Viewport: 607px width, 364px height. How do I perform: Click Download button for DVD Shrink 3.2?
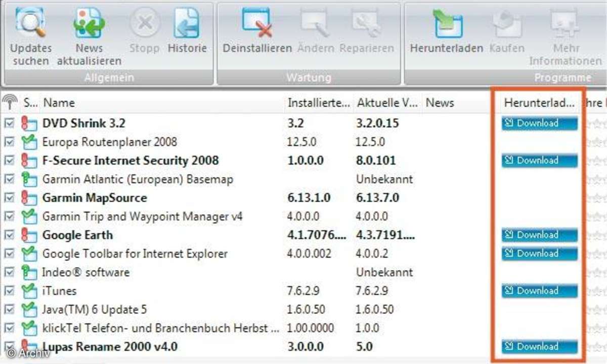coord(539,123)
